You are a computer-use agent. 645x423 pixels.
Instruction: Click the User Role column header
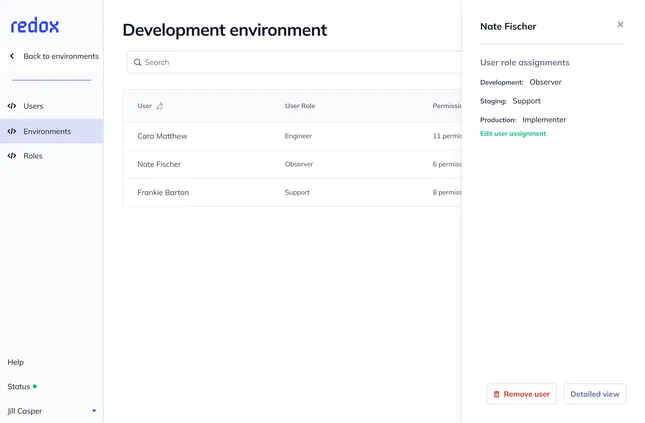[x=300, y=106]
